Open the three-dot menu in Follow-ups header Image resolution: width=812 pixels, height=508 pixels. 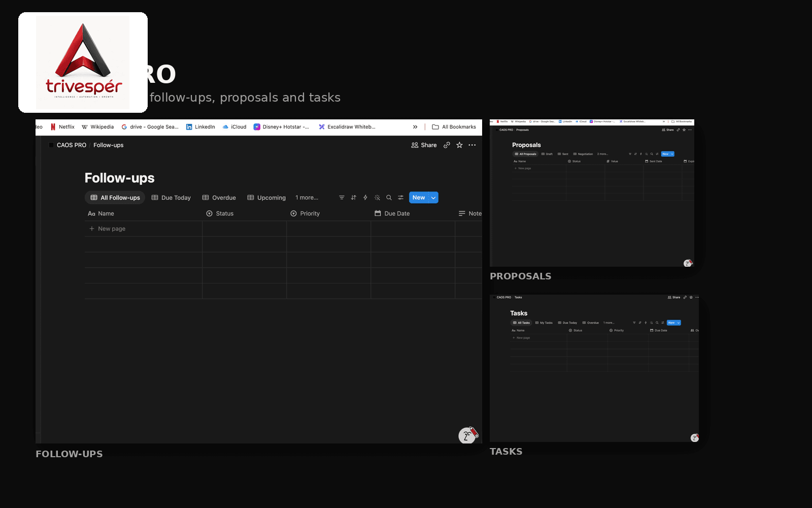[x=472, y=145]
